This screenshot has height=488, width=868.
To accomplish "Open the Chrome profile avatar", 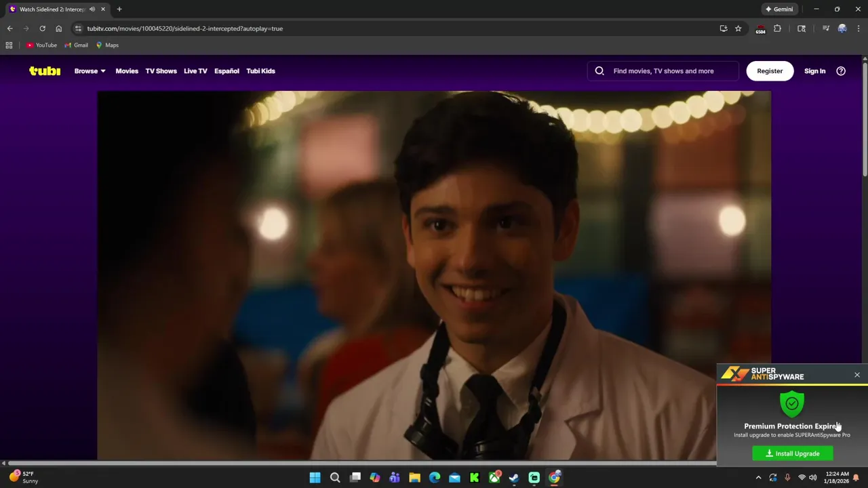I will [x=842, y=28].
